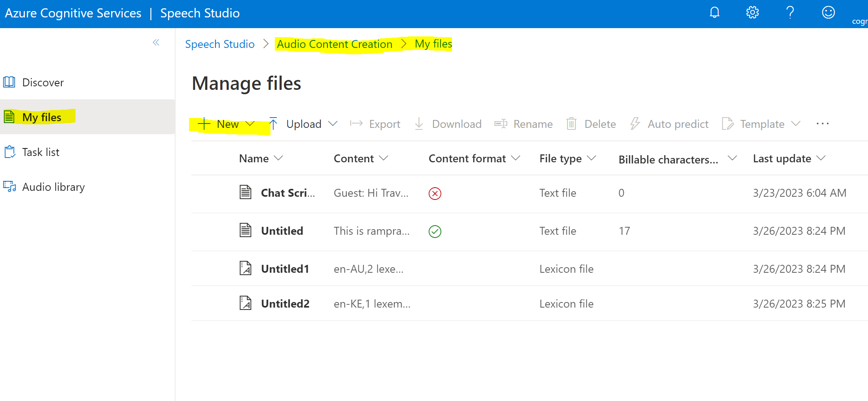The image size is (868, 401).
Task: Click the Audio library icon
Action: tap(10, 187)
